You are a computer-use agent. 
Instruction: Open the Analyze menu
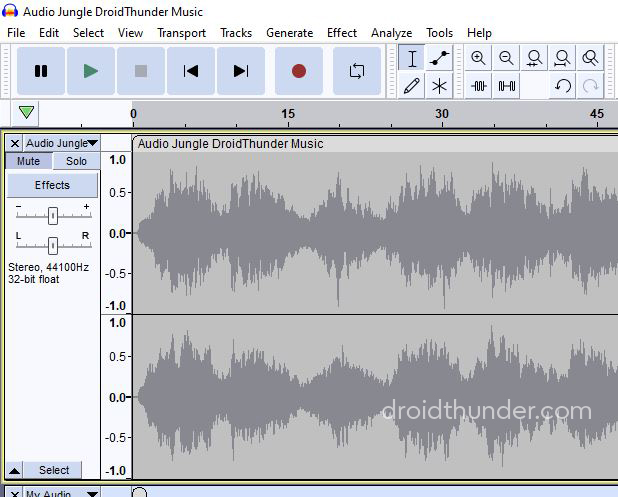point(391,33)
